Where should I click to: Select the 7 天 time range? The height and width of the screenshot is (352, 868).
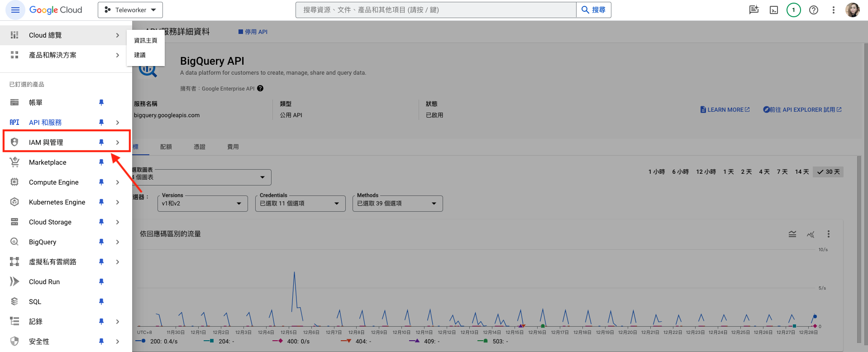coord(782,172)
